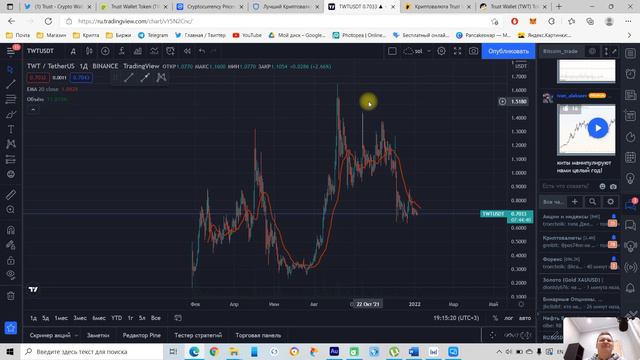The width and height of the screenshot is (640, 360).
Task: Open indicator templates icon in top toolbar
Action: tap(154, 51)
